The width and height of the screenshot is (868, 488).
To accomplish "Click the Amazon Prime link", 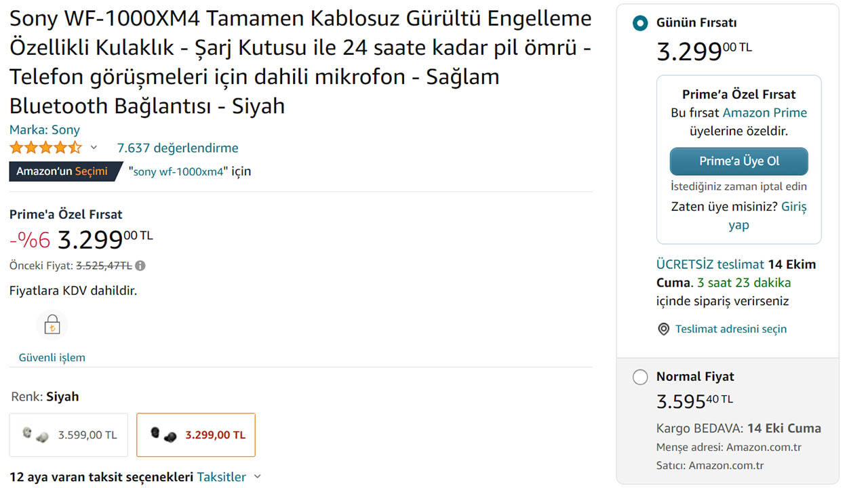I will [764, 113].
